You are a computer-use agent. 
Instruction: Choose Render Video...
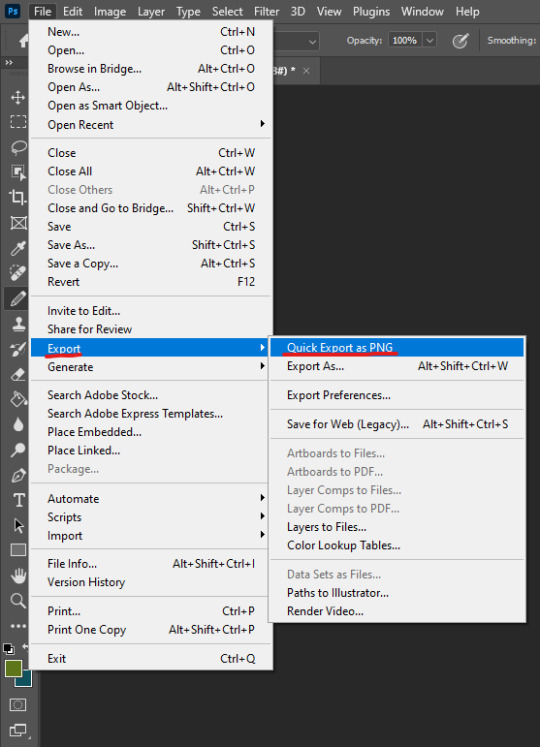point(397,611)
